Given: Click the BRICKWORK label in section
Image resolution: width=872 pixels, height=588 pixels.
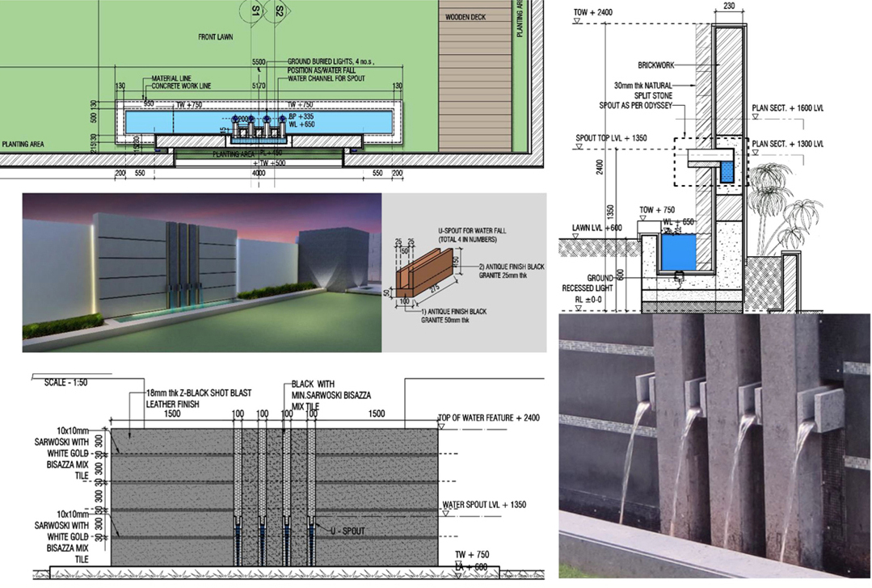Looking at the screenshot, I should pyautogui.click(x=655, y=65).
